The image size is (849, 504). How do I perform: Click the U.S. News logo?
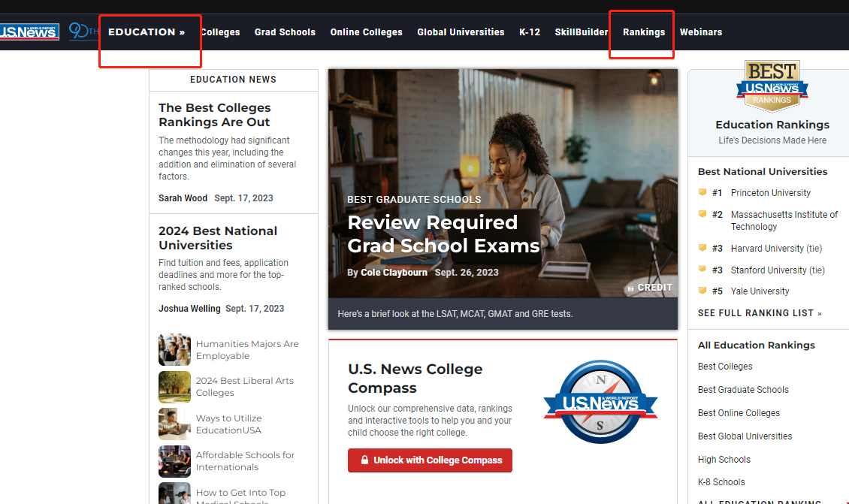29,32
